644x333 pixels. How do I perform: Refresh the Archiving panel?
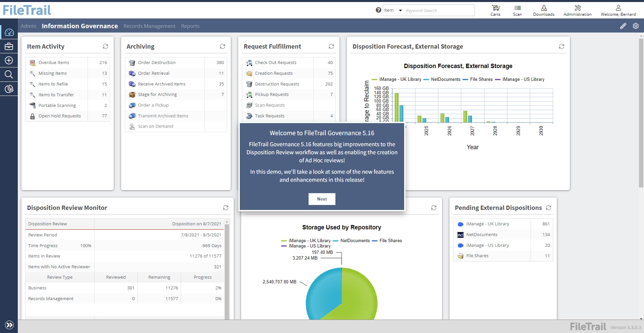(x=222, y=46)
